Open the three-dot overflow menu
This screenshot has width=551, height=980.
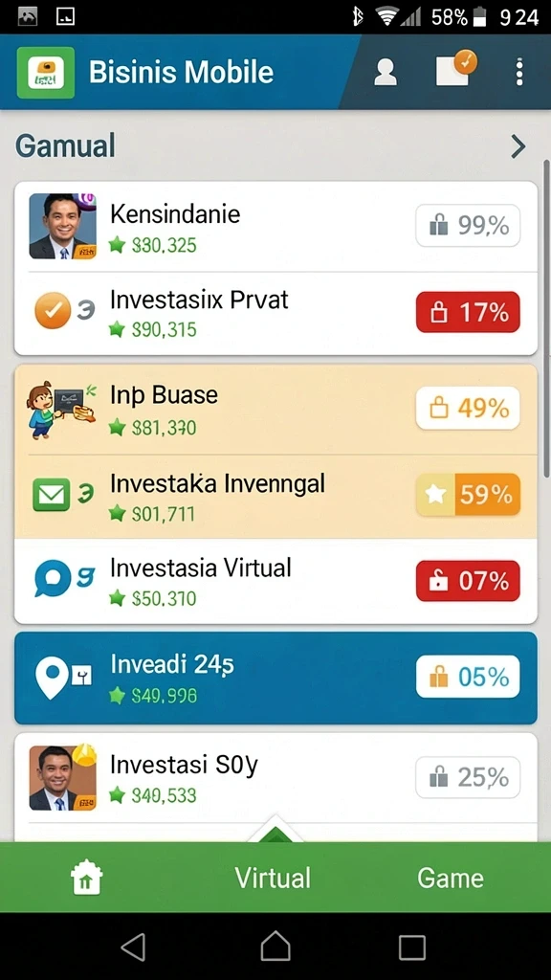pyautogui.click(x=518, y=73)
